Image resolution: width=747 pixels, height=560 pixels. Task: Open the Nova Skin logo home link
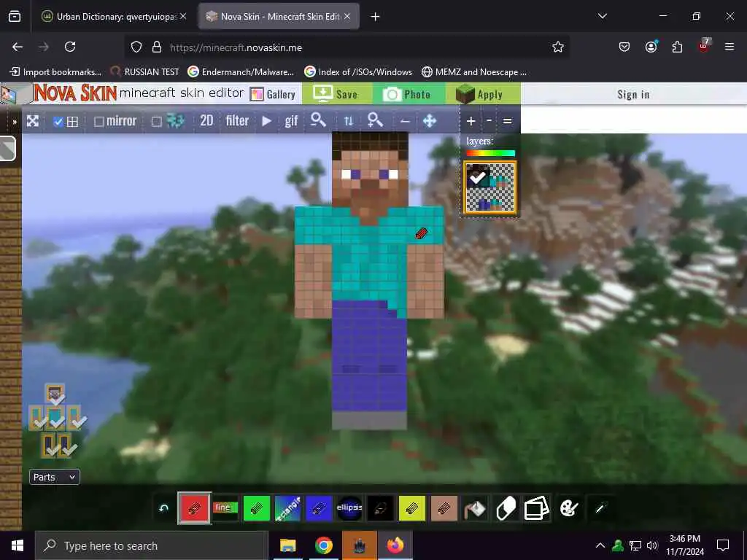pyautogui.click(x=75, y=93)
